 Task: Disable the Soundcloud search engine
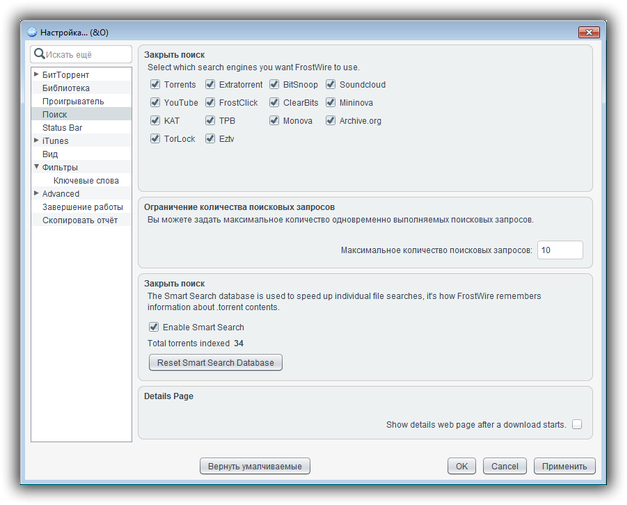point(330,85)
